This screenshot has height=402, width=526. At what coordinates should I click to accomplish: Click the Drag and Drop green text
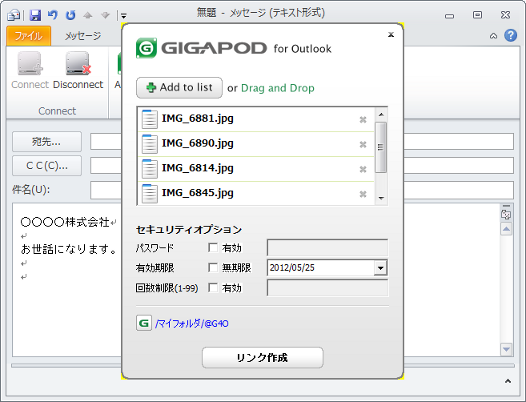278,88
